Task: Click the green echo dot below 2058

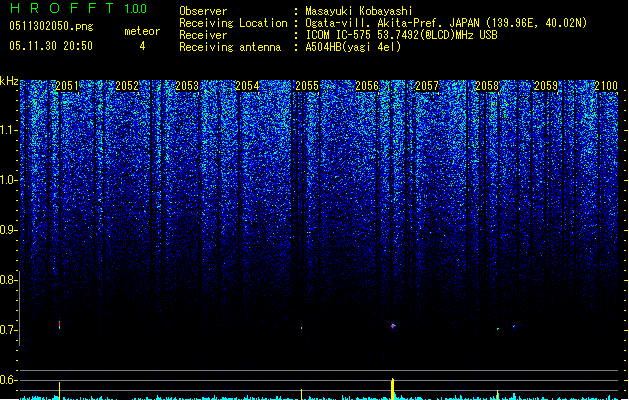Action: (x=498, y=329)
